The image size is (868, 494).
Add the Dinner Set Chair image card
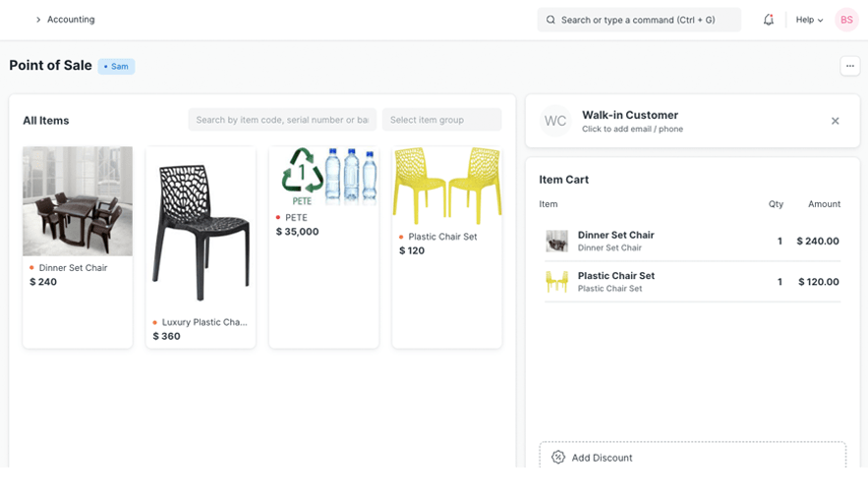(x=78, y=201)
